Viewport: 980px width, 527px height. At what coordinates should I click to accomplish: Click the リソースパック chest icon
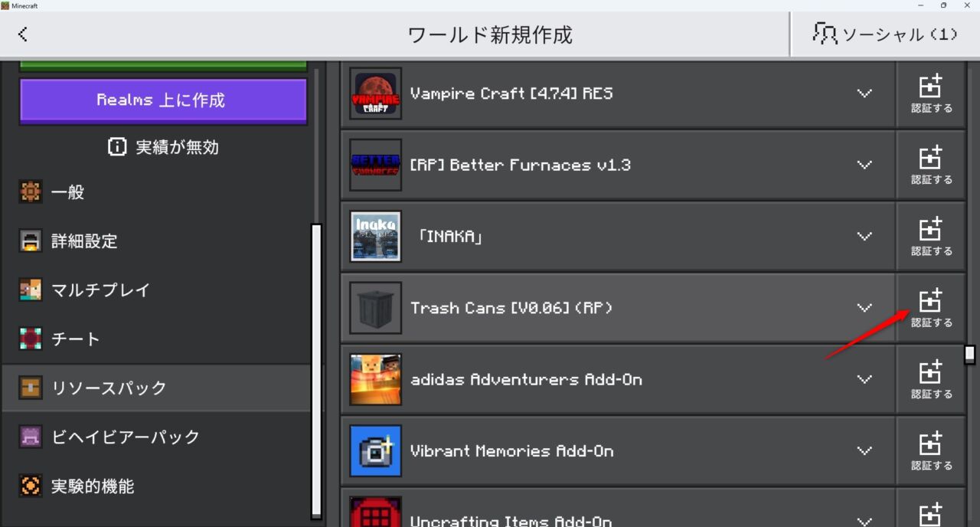click(31, 388)
